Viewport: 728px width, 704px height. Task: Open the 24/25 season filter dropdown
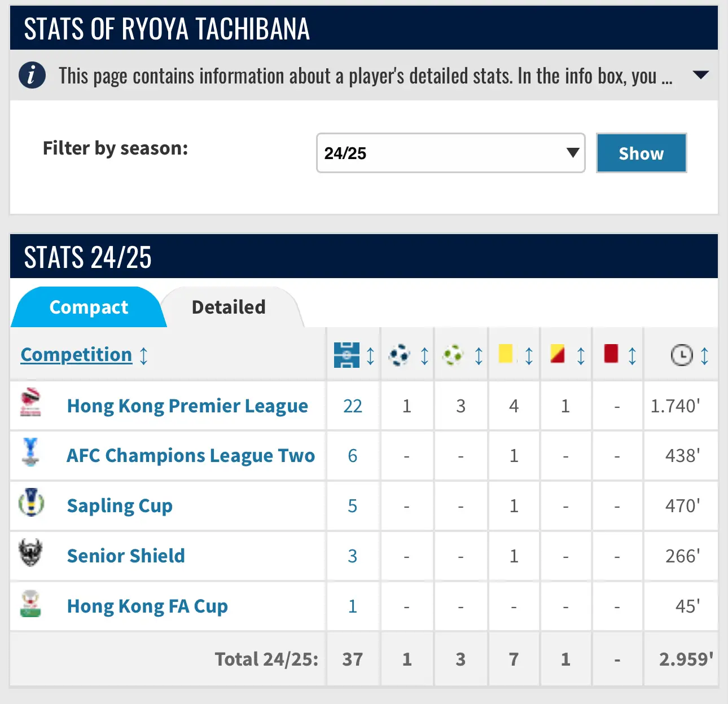[x=451, y=153]
